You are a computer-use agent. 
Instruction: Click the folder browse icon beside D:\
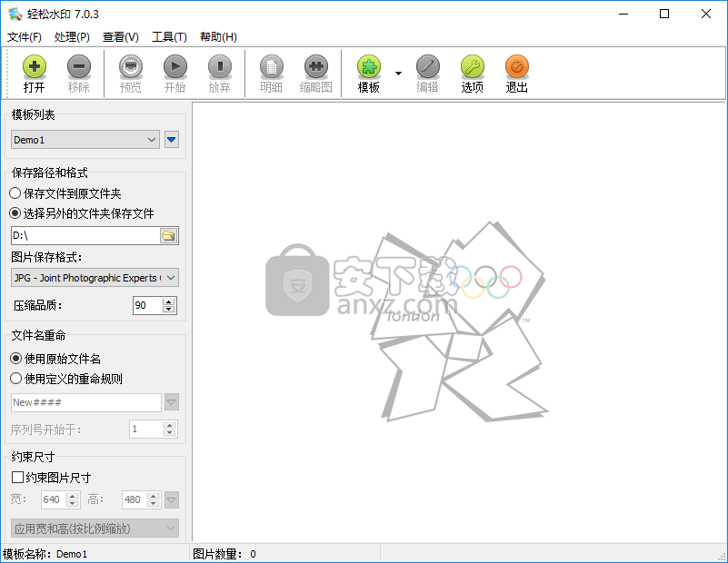pyautogui.click(x=168, y=235)
